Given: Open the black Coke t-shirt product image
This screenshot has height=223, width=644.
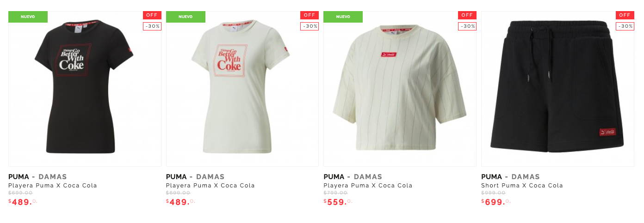Looking at the screenshot, I should coord(85,89).
